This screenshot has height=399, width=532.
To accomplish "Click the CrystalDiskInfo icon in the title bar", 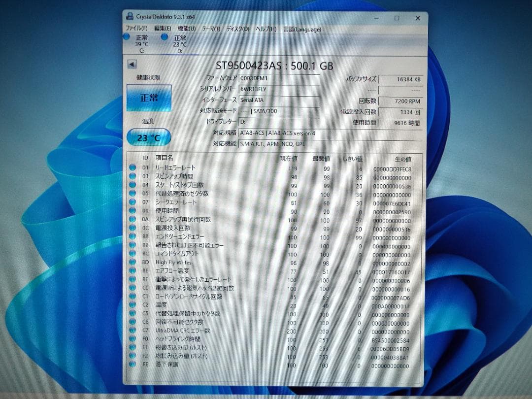I will click(129, 18).
